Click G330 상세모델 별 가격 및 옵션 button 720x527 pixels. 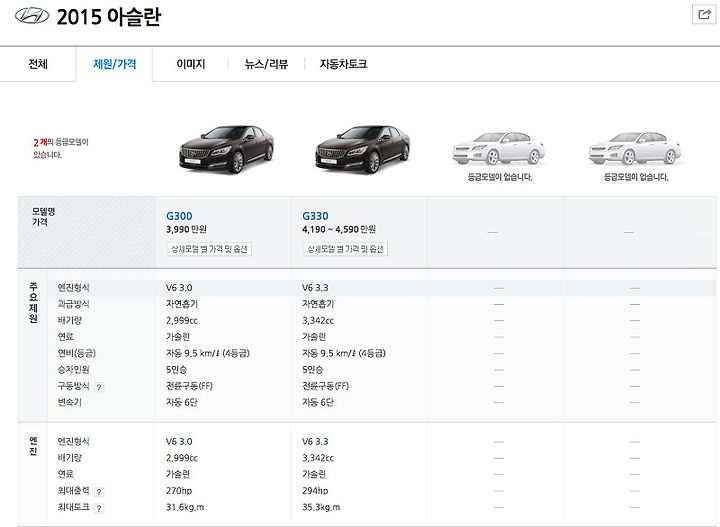tap(345, 249)
